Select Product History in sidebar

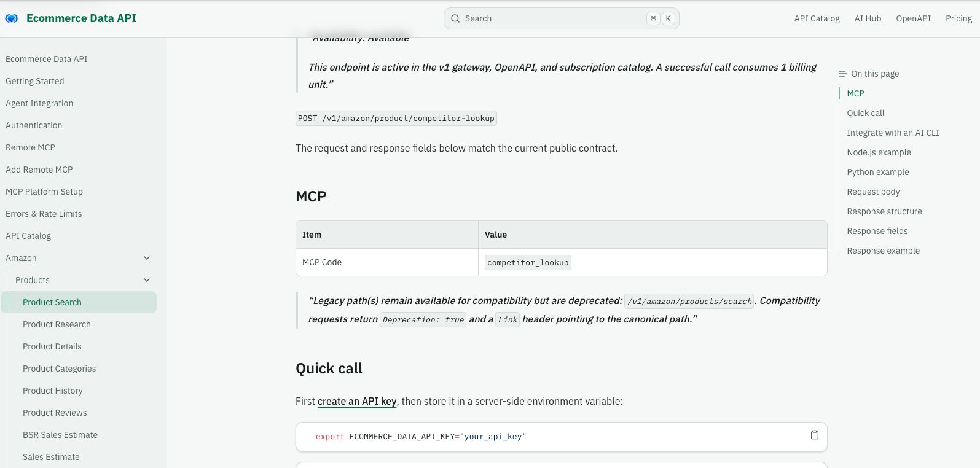click(53, 391)
